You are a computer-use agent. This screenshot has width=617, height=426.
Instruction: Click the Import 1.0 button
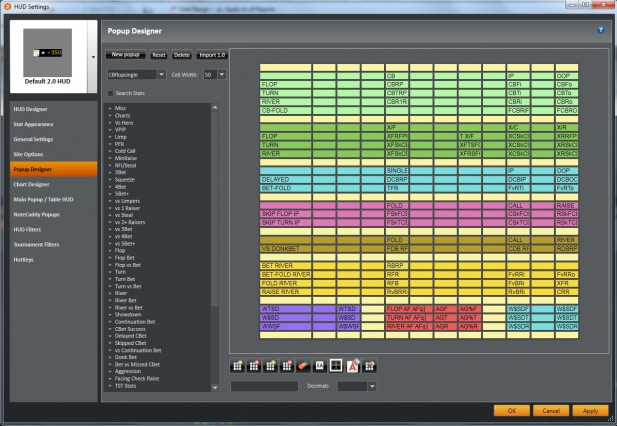pyautogui.click(x=212, y=55)
